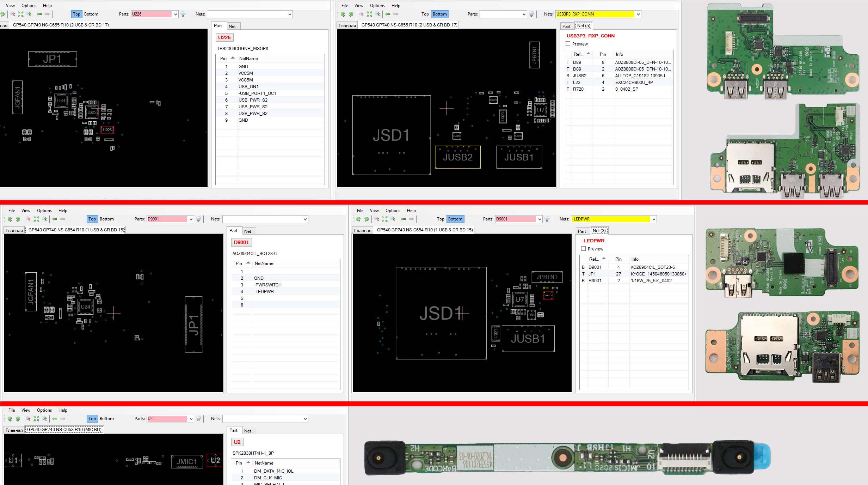Click zoom in icon in NS-C655 Bottom window
Screen dimensions: 868x485
[377, 14]
